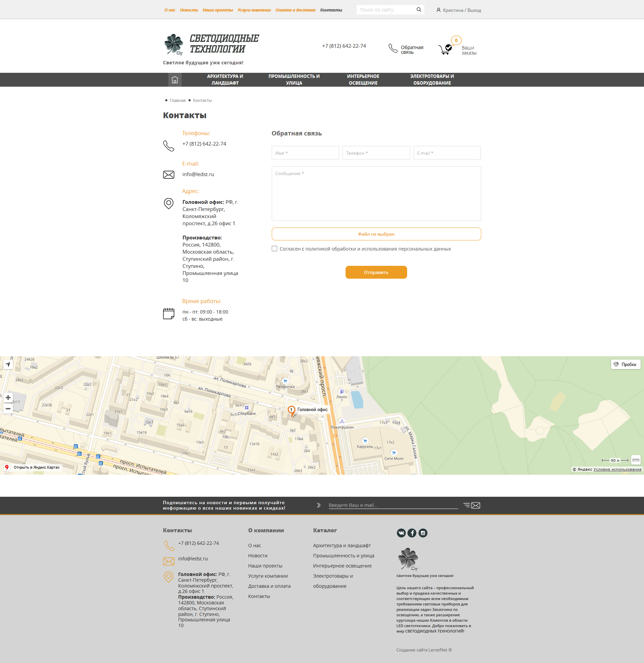Viewport: 644px width, 663px height.
Task: Open the Контакты top menu item
Action: coord(331,10)
